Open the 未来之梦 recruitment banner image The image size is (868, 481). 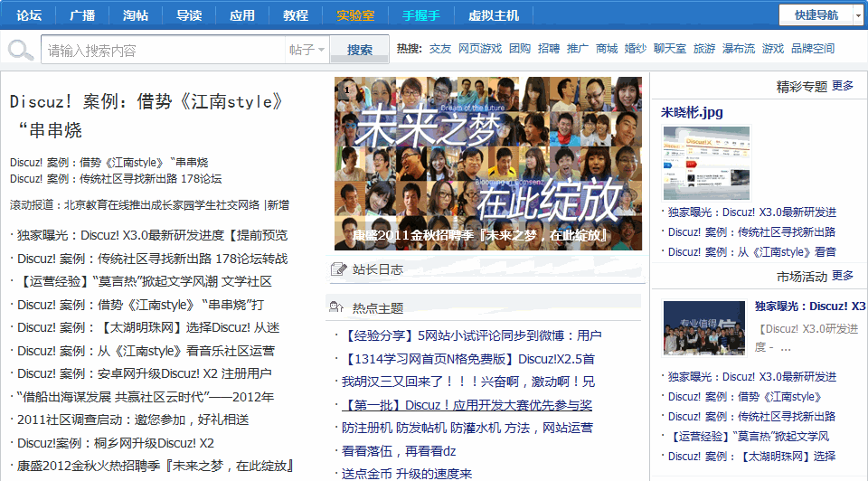[x=488, y=163]
